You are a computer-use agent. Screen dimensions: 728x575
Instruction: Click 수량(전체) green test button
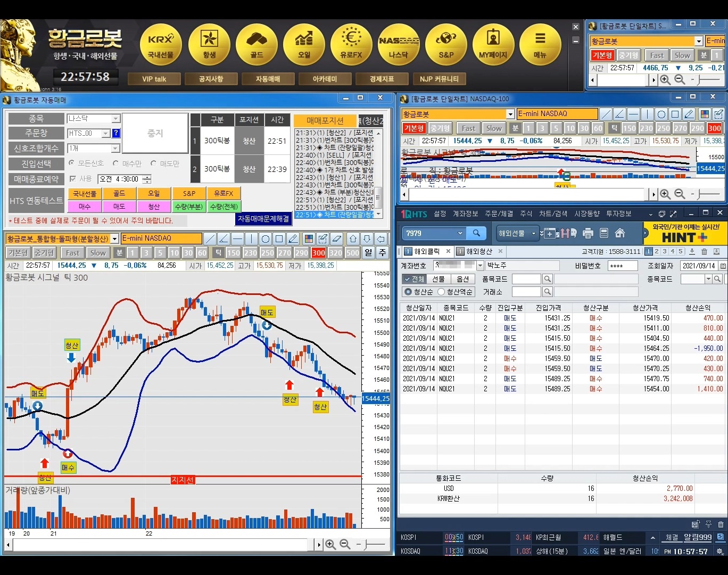pos(224,207)
